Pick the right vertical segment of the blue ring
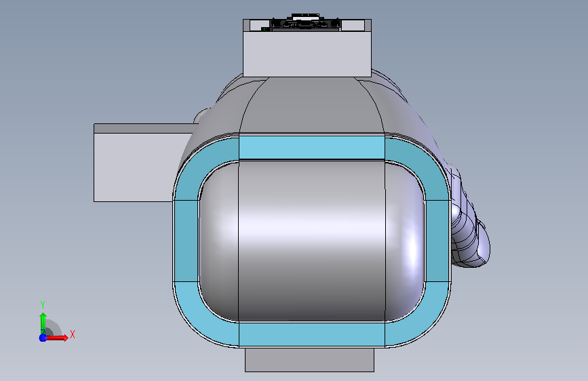588x381 pixels. (437, 241)
